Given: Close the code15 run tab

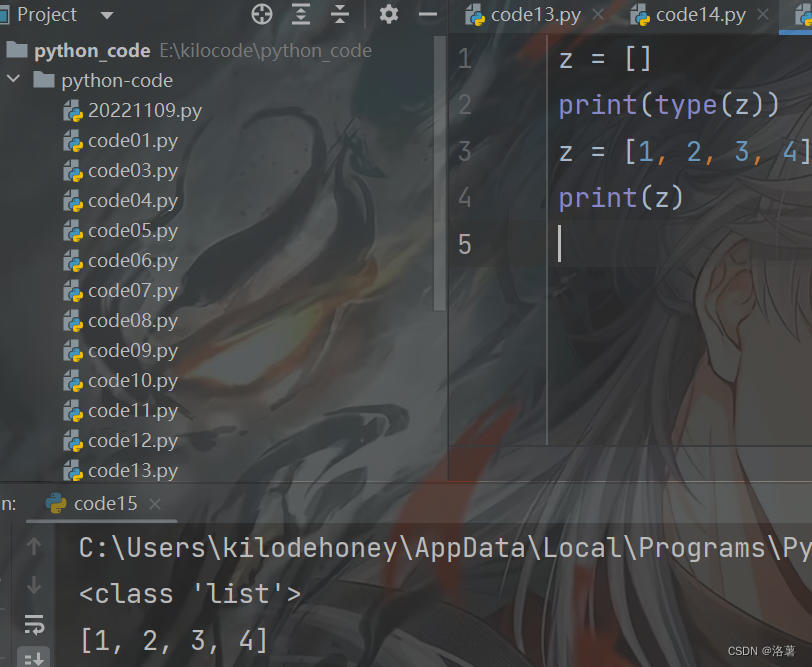Looking at the screenshot, I should tap(155, 504).
